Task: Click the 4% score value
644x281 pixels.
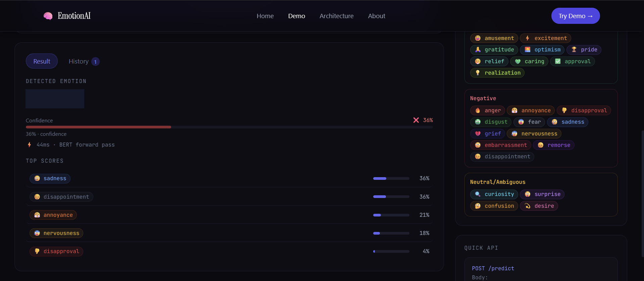Action: click(x=426, y=251)
